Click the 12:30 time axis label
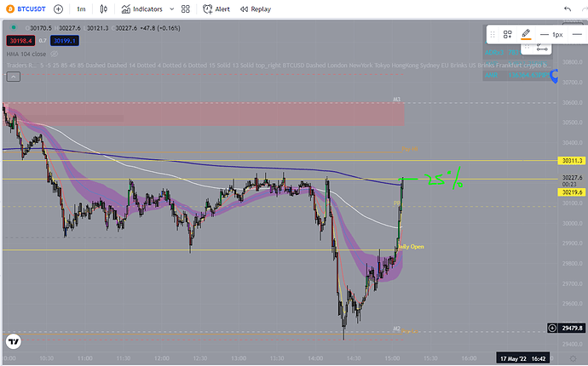This screenshot has height=366, width=588. coord(200,358)
